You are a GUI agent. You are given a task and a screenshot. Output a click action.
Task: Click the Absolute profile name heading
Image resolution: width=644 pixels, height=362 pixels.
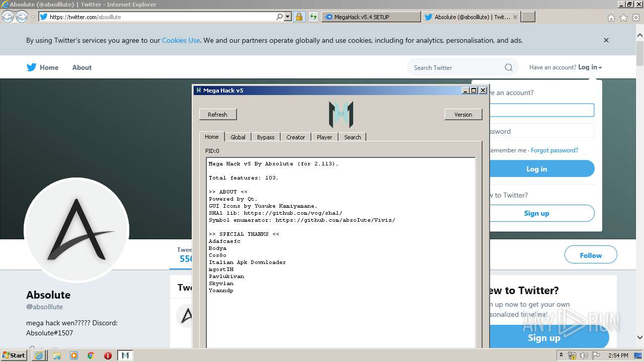click(48, 295)
